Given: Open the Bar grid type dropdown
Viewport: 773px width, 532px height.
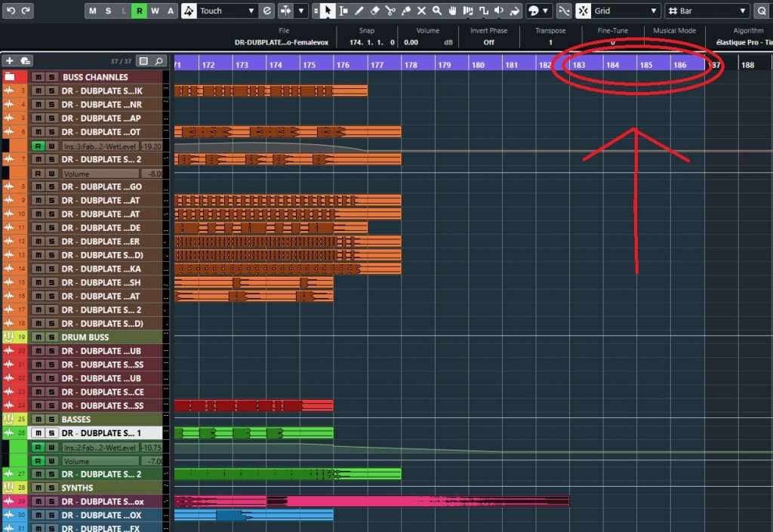Looking at the screenshot, I should [707, 11].
